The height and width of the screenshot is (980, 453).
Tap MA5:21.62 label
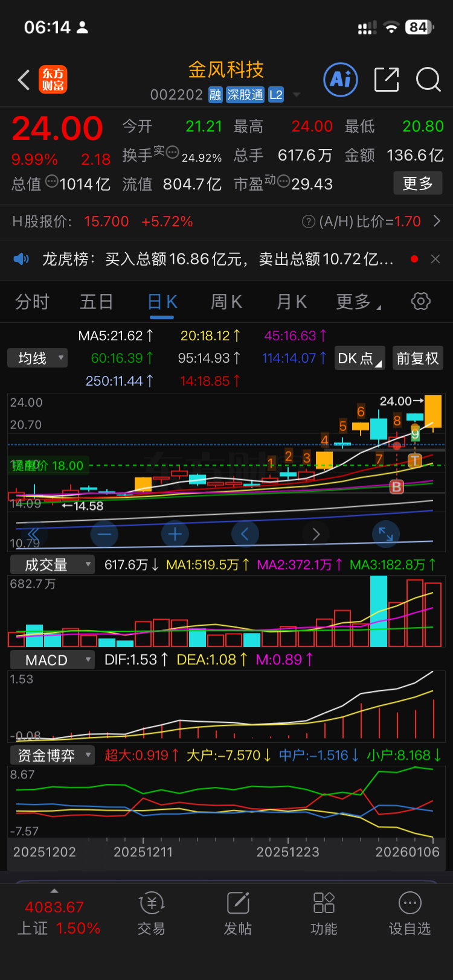(116, 336)
